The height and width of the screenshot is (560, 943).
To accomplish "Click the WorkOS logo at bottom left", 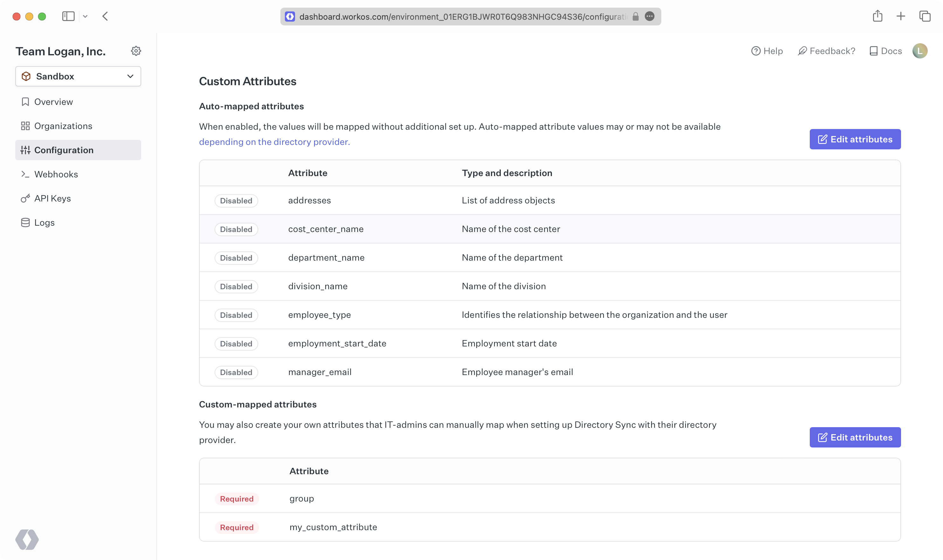I will pos(26,539).
